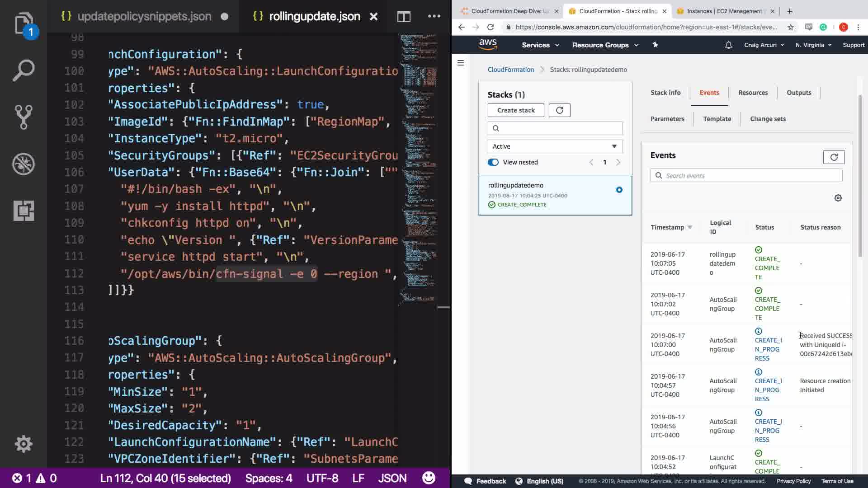
Task: Click the AWS notifications bell
Action: click(x=728, y=45)
